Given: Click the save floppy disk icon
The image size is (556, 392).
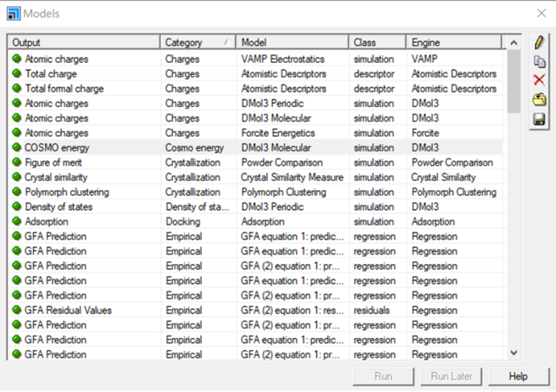Looking at the screenshot, I should coord(539,119).
